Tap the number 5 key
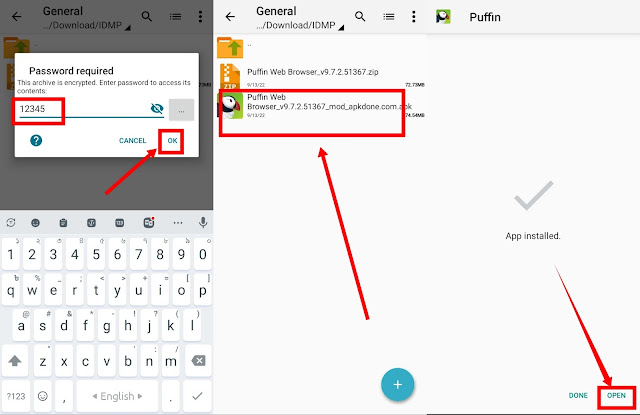Viewport: 640px width, 415px height. click(96, 255)
